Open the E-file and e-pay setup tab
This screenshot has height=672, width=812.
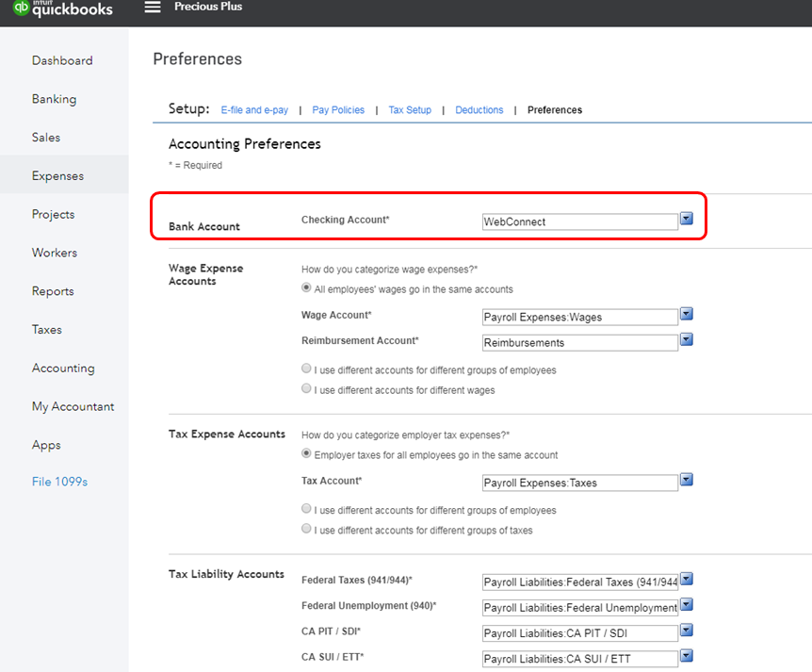tap(254, 110)
